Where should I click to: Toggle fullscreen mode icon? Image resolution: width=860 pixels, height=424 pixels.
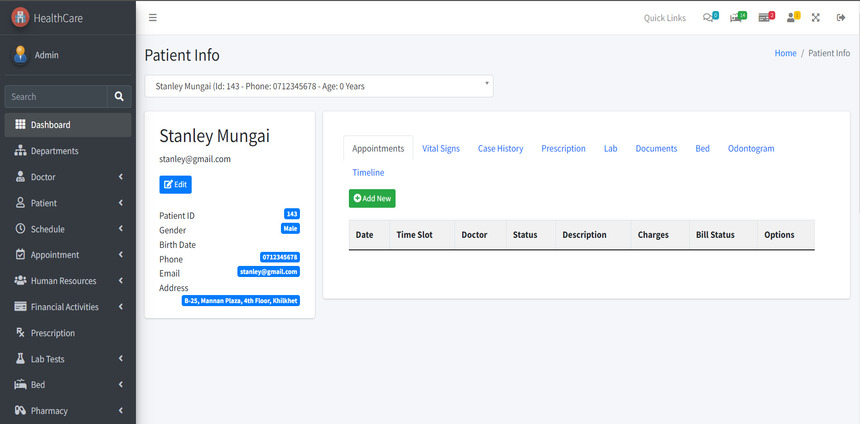[816, 18]
